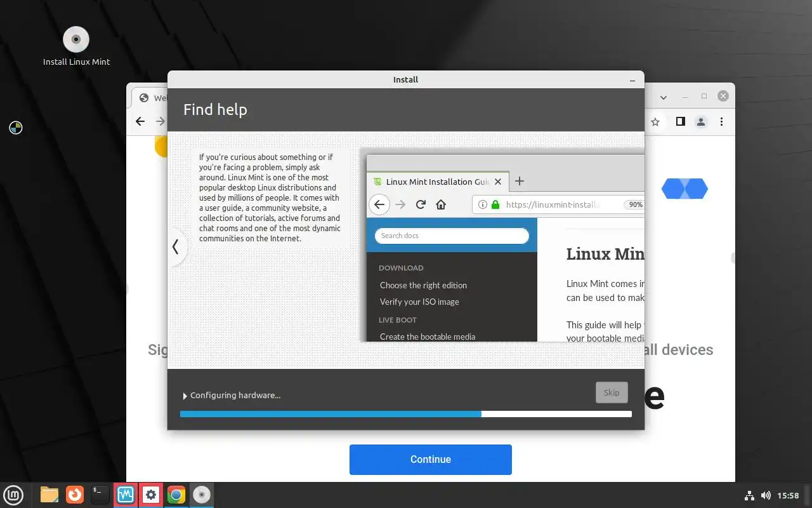Open the Install Linux Mint desktop icon

[x=76, y=46]
